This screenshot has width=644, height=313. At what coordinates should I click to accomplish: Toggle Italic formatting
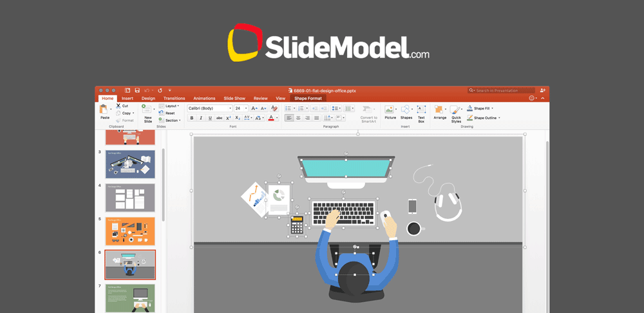click(201, 118)
